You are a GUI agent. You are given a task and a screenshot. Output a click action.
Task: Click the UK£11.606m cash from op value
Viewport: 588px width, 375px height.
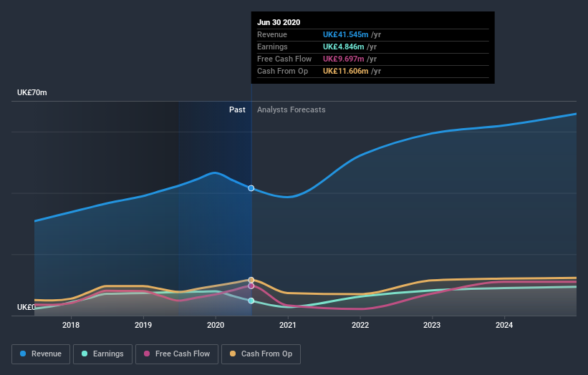coord(346,71)
